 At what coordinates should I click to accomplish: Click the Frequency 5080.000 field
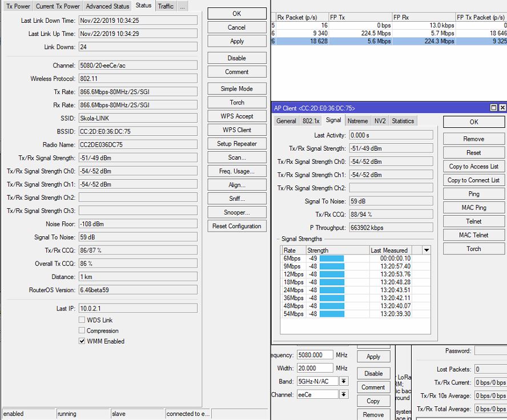point(315,355)
